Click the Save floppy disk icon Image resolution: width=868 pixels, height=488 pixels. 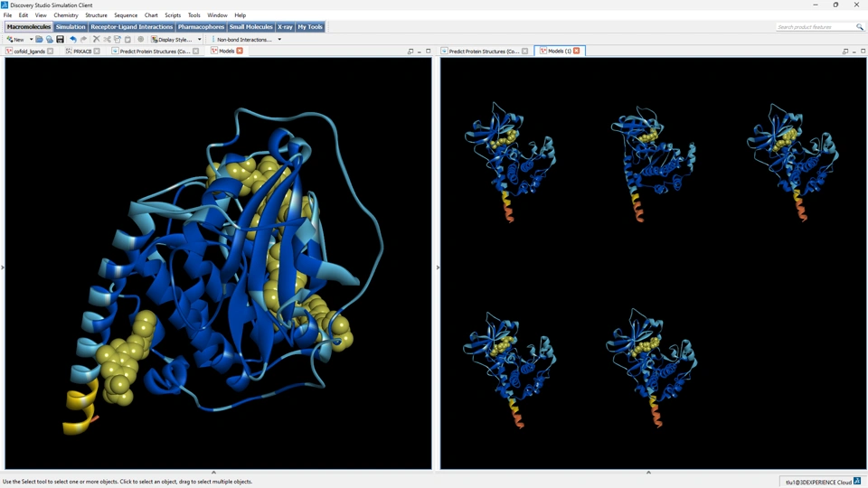coord(61,39)
